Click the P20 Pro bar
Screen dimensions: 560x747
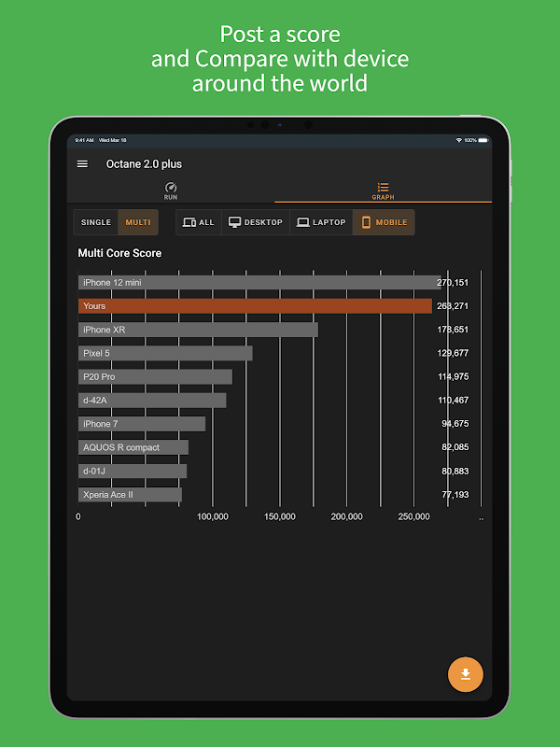(x=155, y=377)
